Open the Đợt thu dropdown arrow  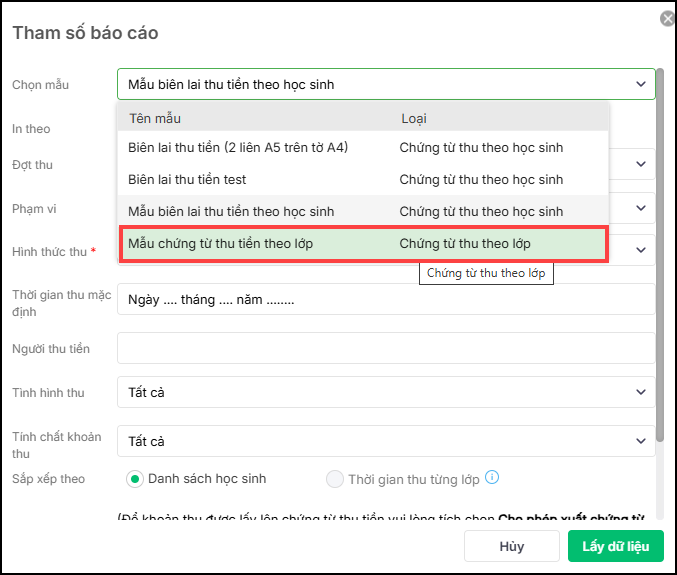pyautogui.click(x=641, y=163)
